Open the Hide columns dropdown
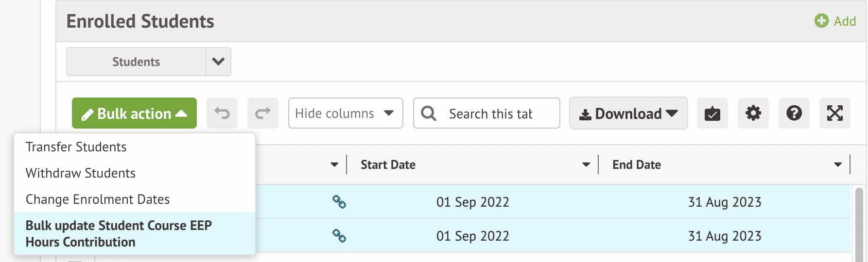868x262 pixels. click(345, 114)
